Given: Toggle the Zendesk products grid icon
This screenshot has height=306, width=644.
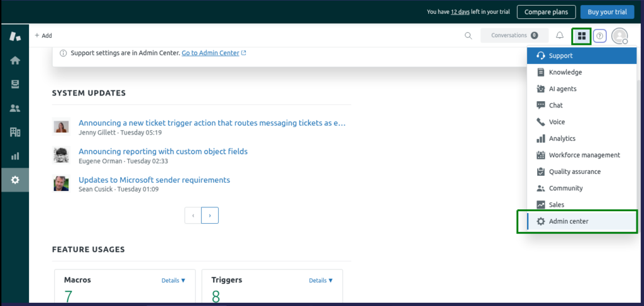Looking at the screenshot, I should [582, 36].
